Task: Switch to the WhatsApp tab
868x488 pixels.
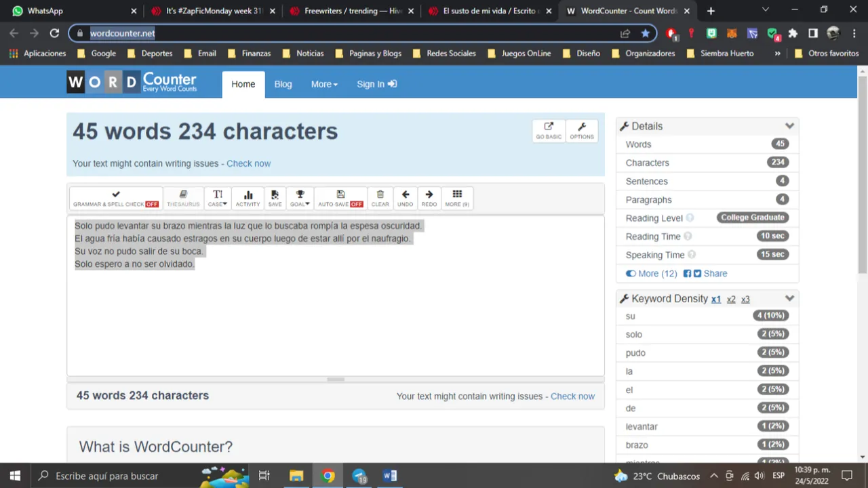Action: tap(74, 11)
